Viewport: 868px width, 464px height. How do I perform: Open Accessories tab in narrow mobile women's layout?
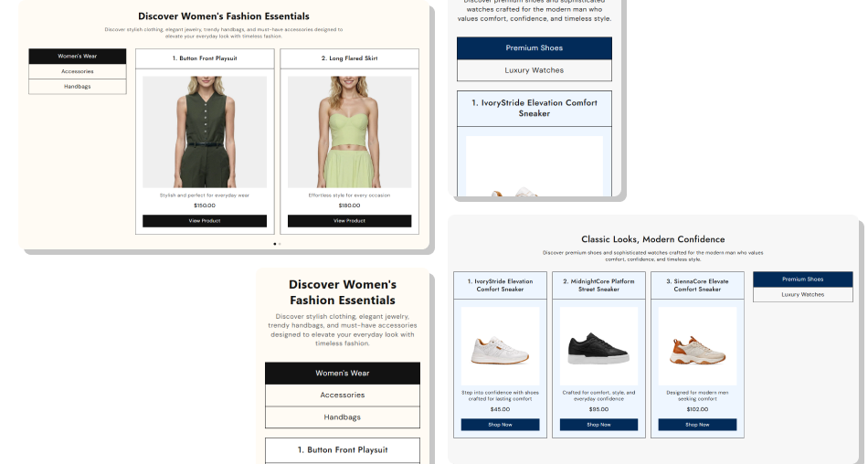pos(342,395)
